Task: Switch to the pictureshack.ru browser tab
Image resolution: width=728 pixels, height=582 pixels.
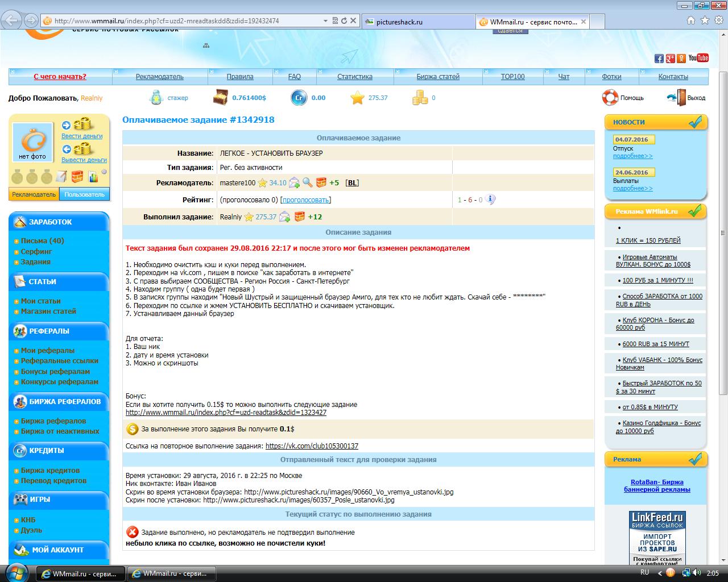Action: (418, 22)
